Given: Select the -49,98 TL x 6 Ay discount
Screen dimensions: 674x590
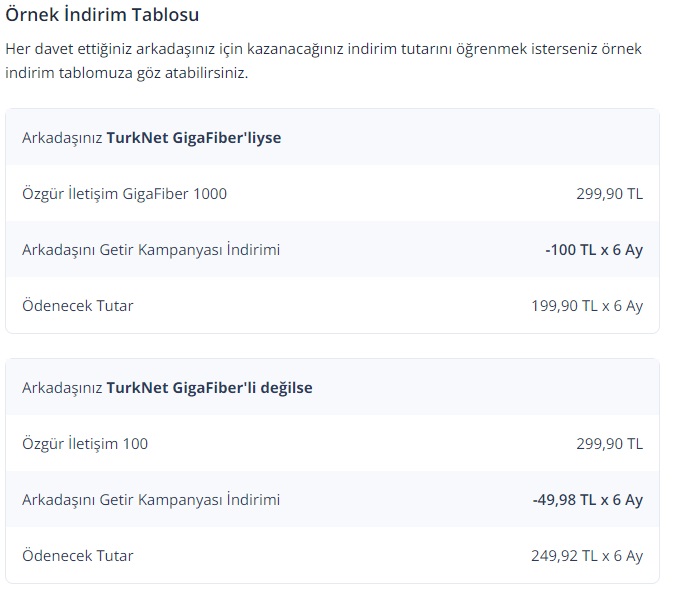Looking at the screenshot, I should [x=588, y=500].
